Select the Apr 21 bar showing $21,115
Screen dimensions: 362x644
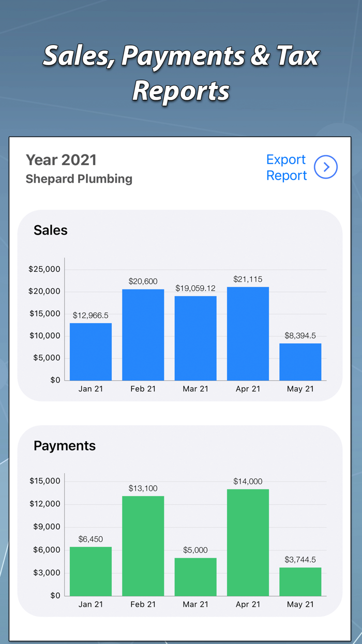click(248, 331)
